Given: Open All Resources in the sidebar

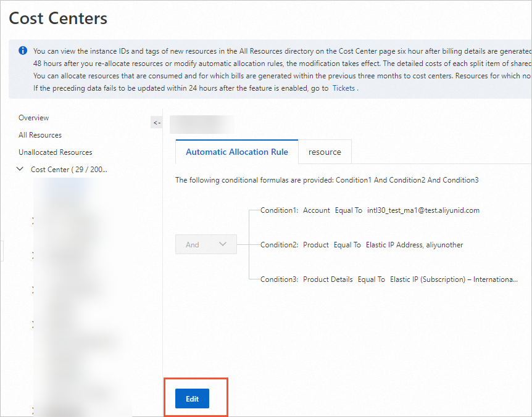Looking at the screenshot, I should [x=40, y=135].
